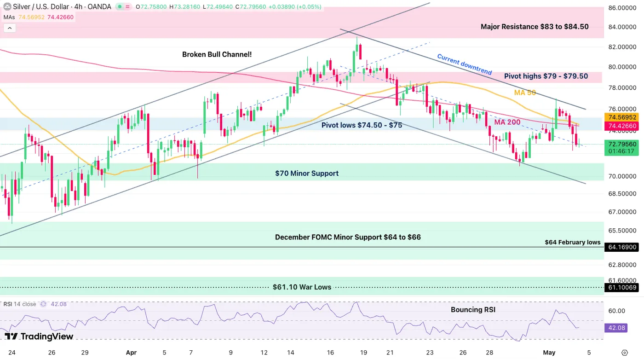Screen dimensions: 644x359
Task: Select the '$61.10 War Lows' label
Action: click(x=302, y=287)
